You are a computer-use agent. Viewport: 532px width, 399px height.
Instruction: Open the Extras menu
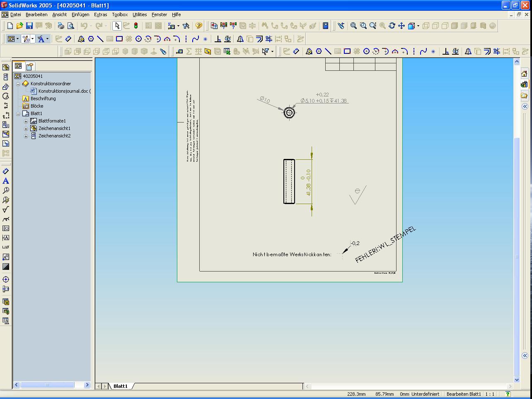(x=100, y=14)
